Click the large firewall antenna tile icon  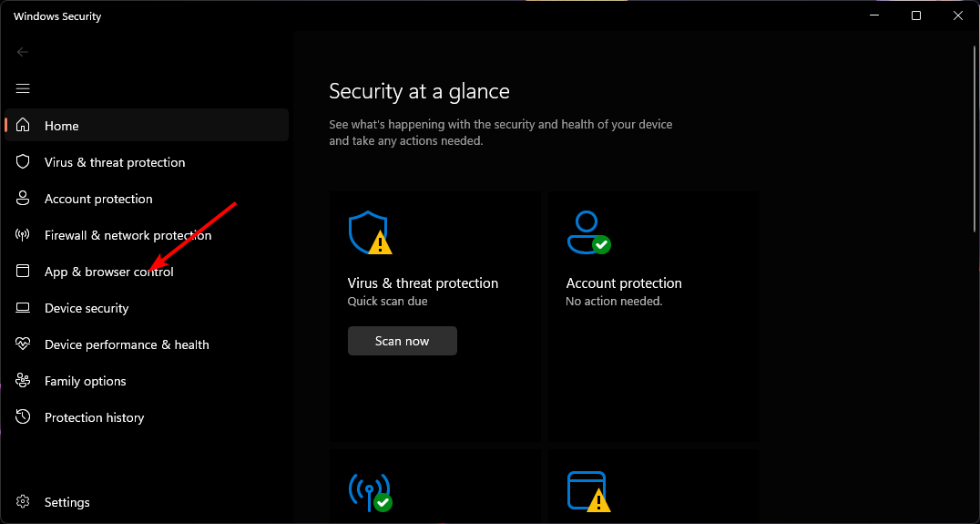[x=370, y=492]
